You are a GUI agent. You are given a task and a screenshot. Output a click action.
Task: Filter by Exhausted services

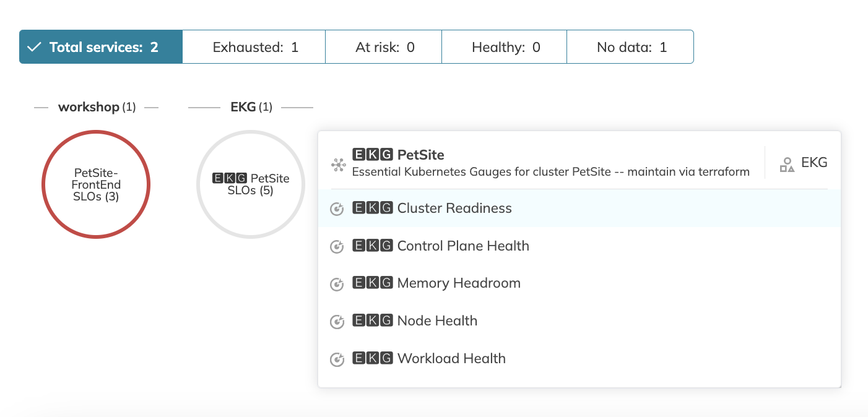(254, 47)
